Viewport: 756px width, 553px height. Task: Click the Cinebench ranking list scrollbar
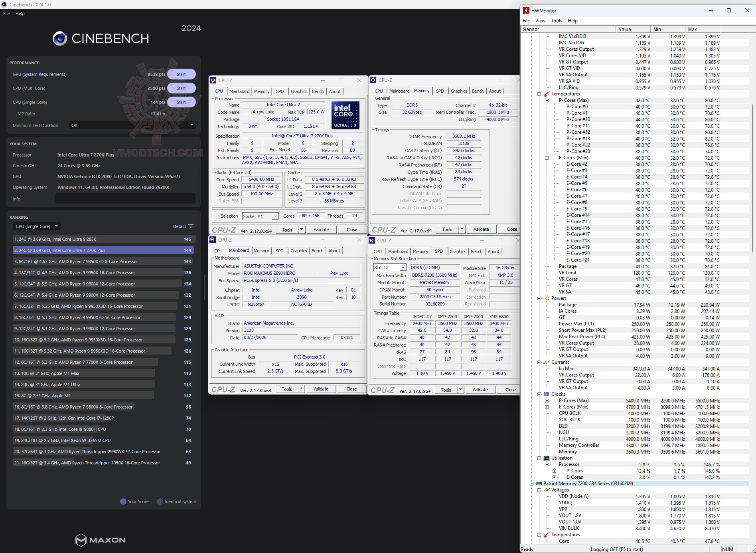pos(204,287)
